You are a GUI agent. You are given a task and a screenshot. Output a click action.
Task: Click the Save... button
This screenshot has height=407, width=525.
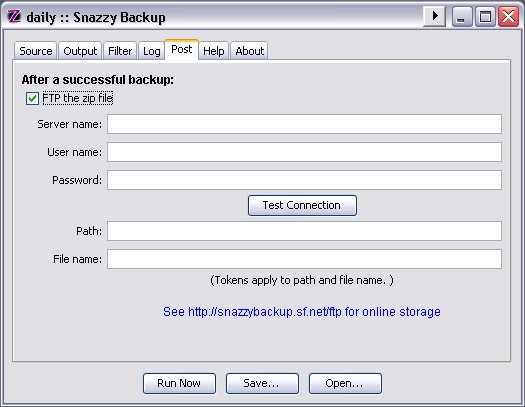pyautogui.click(x=262, y=383)
